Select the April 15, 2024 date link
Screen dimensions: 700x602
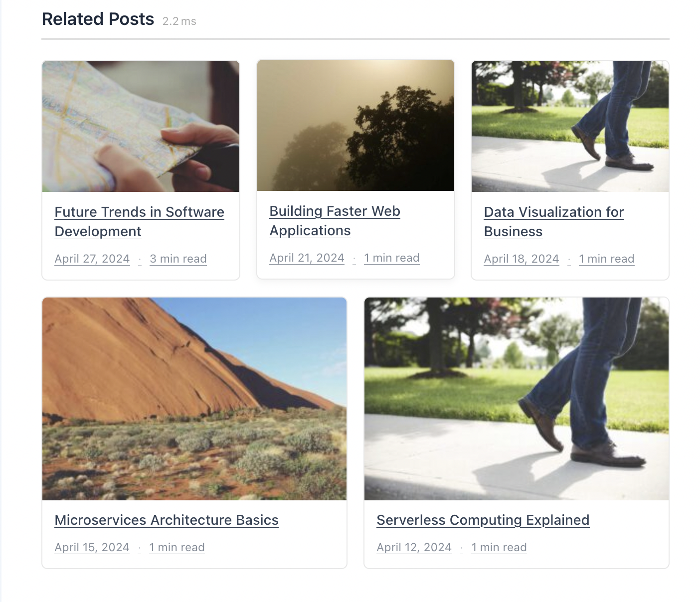92,547
